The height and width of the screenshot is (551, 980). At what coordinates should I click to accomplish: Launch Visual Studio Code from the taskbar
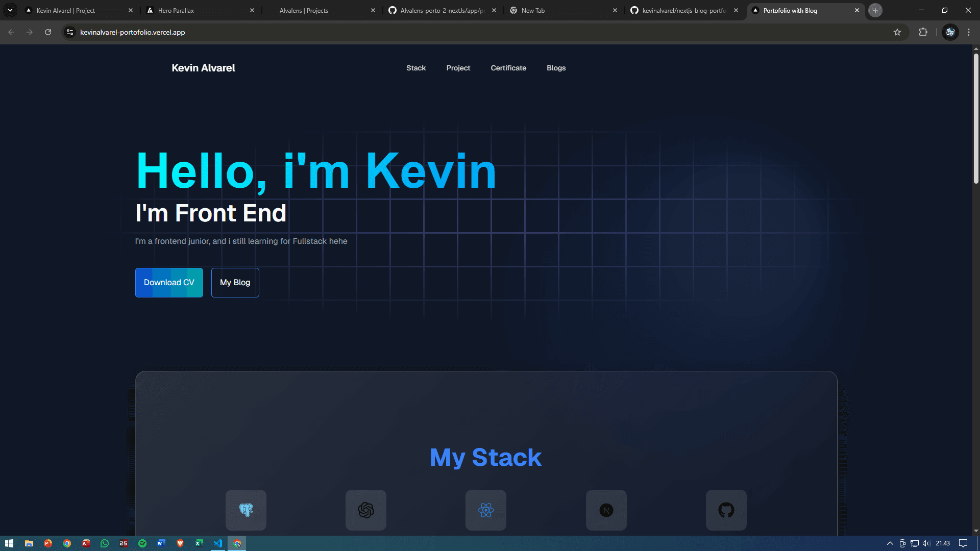tap(218, 543)
